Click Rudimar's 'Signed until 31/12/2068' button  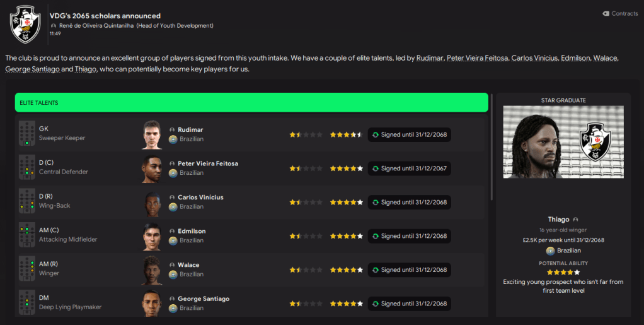tap(409, 134)
